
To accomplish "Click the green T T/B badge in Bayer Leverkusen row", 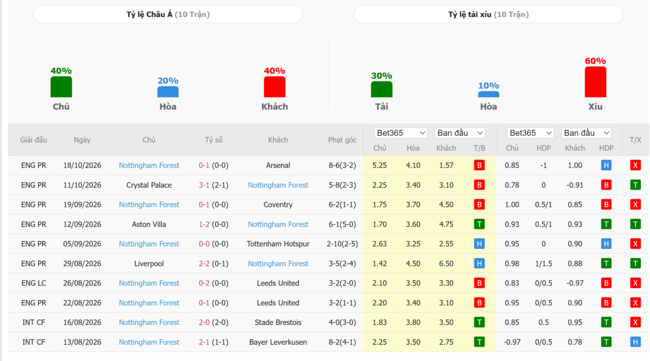I will [x=479, y=342].
